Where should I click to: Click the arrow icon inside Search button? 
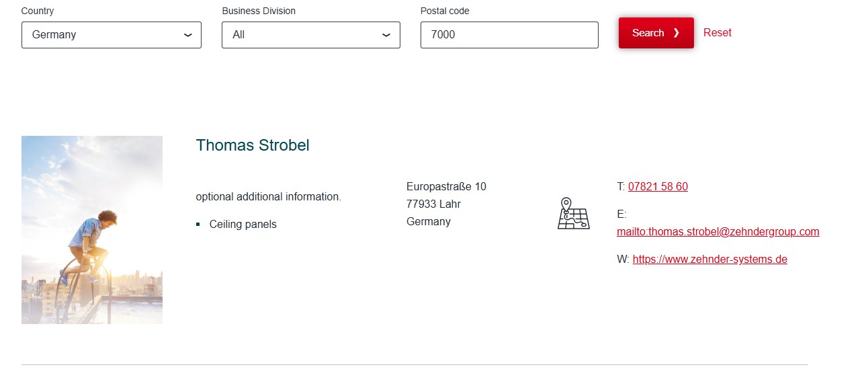(677, 33)
